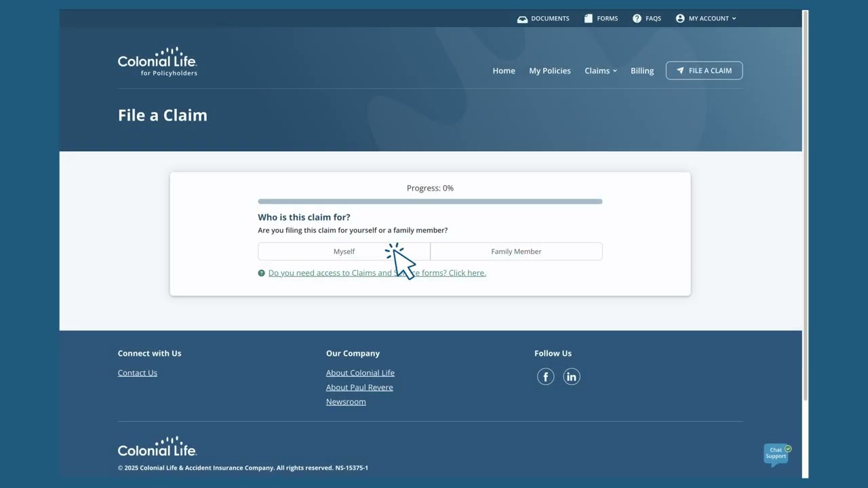868x488 pixels.
Task: Click the green help icon beside forms link
Action: (261, 273)
